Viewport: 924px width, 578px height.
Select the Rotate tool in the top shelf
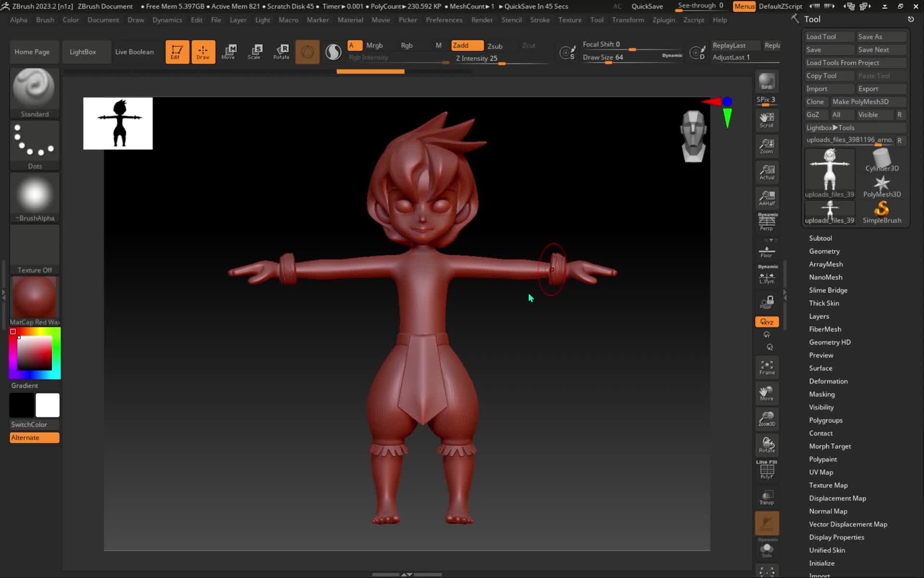281,52
